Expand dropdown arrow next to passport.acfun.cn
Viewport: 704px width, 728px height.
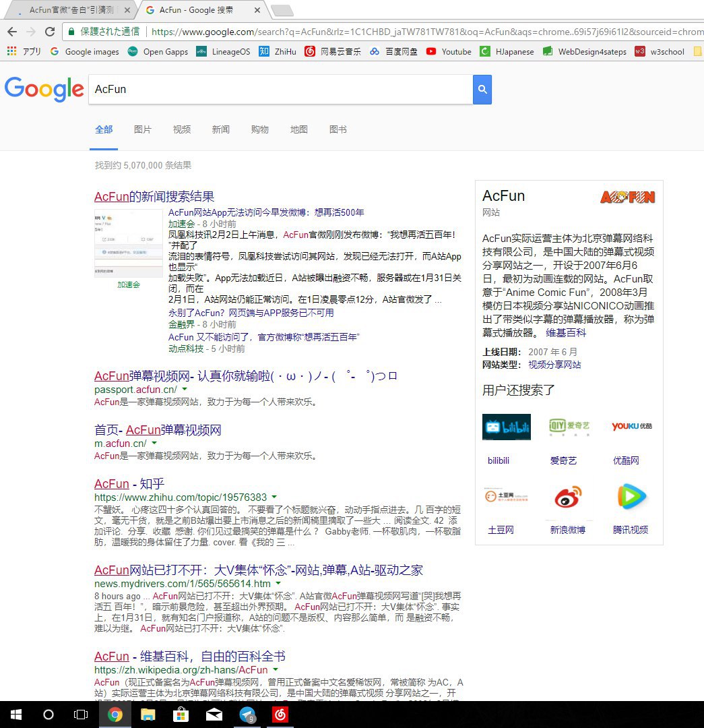tap(185, 390)
